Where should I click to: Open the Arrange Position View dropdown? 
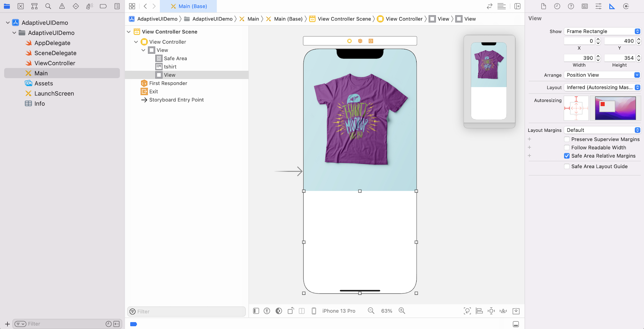602,75
